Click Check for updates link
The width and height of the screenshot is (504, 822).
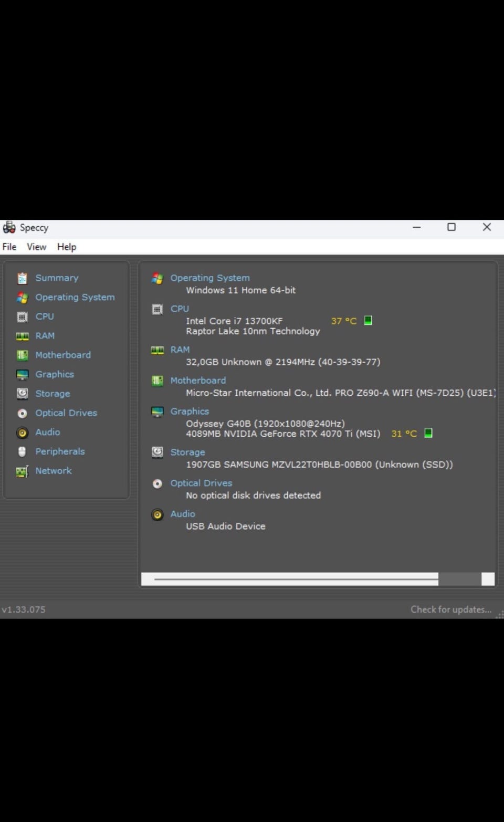tap(450, 609)
